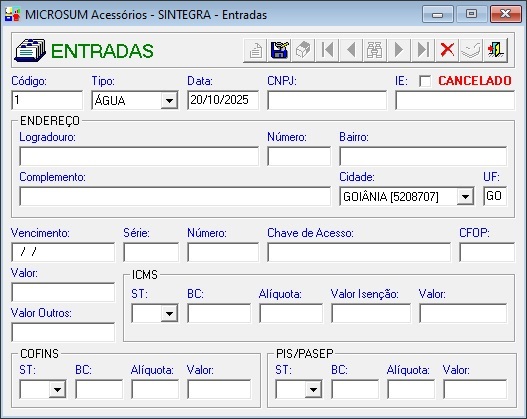Screen dimensions: 527x419
Task: Click the PIS/PASEP BC input field
Action: [x=355, y=389]
